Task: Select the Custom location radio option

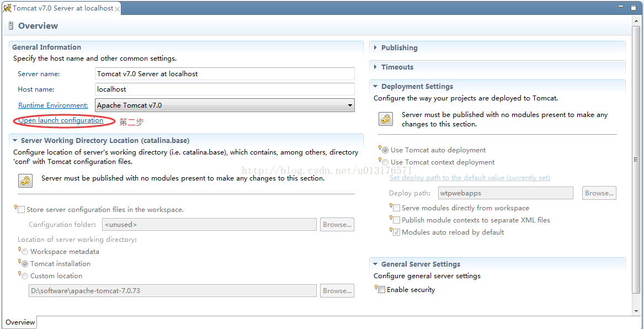Action: coord(25,276)
